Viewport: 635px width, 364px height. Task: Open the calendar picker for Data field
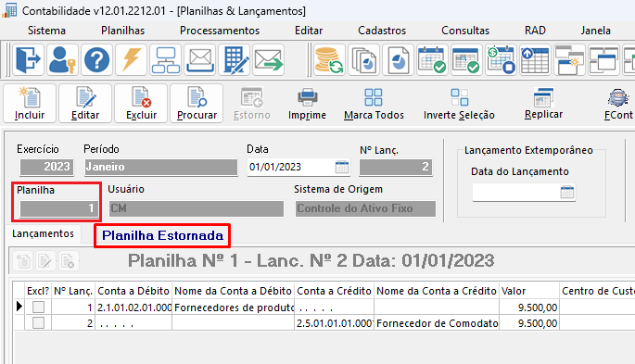342,167
